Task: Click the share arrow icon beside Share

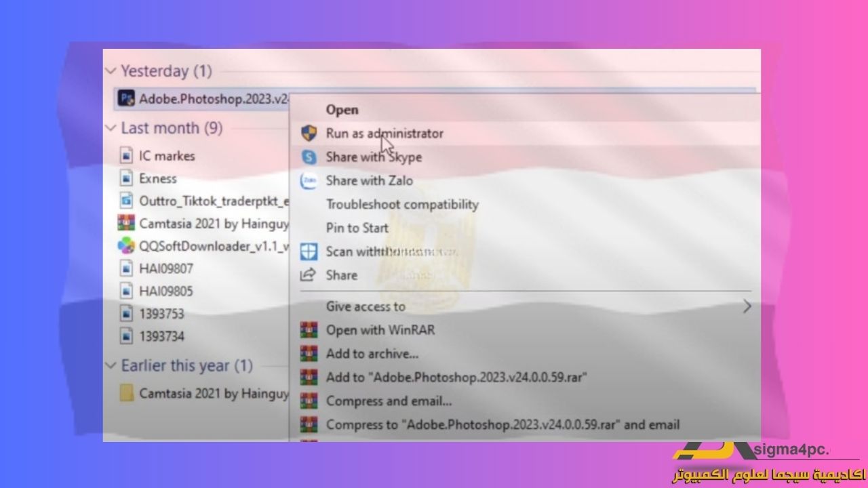Action: pos(309,274)
